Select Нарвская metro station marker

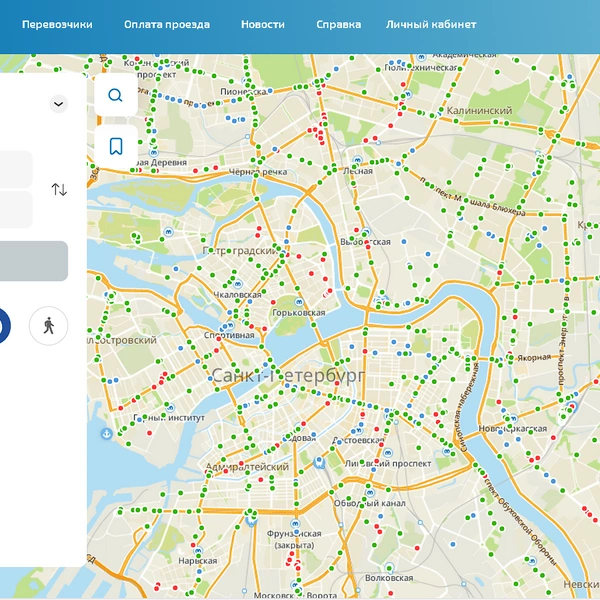(x=198, y=551)
